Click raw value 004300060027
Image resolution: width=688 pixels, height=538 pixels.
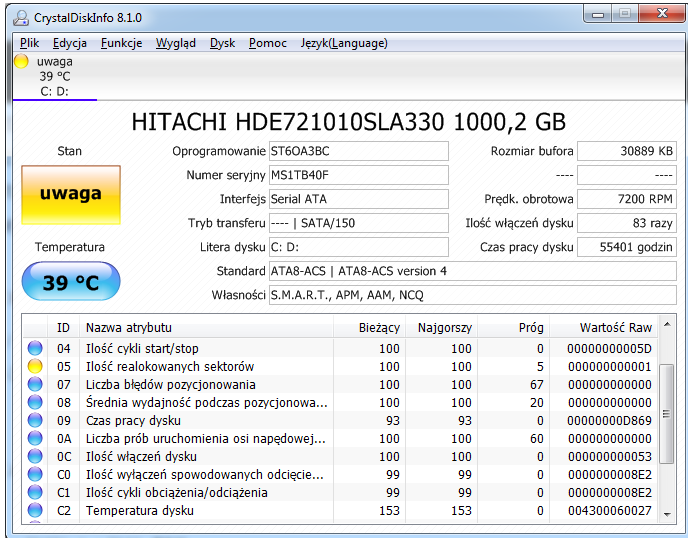(610, 510)
